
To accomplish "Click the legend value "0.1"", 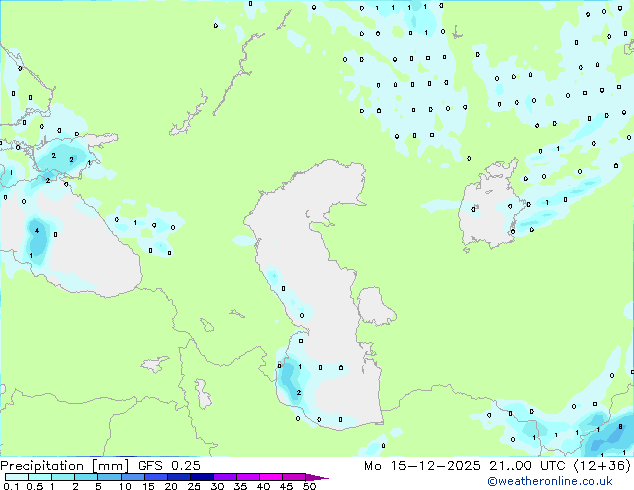I will click(11, 486).
